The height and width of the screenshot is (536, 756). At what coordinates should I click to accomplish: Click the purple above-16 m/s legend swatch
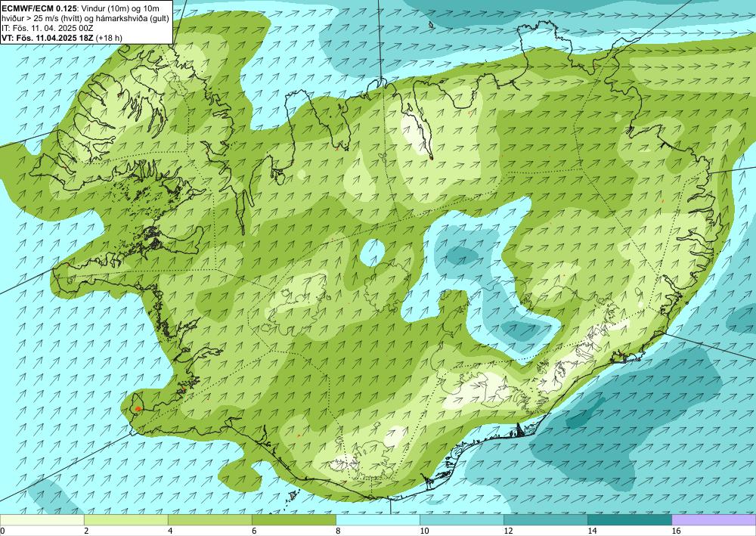pos(714,520)
